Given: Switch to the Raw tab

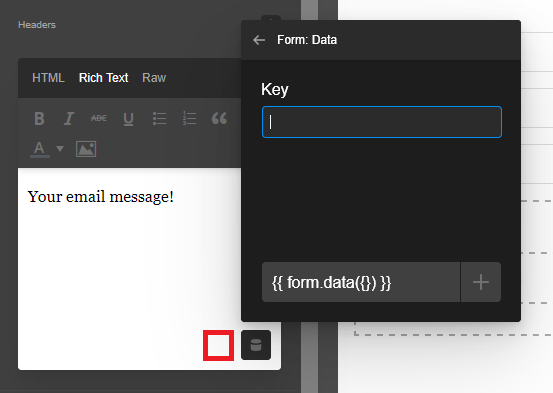Looking at the screenshot, I should [154, 78].
